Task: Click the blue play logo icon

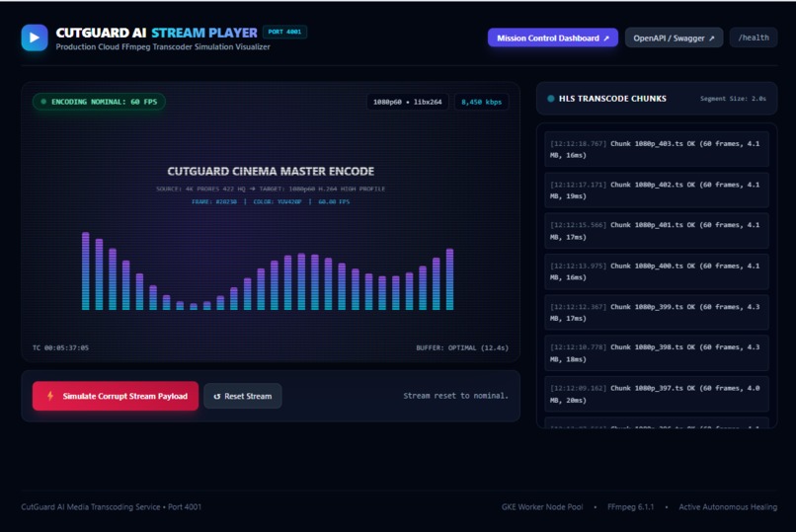Action: click(35, 38)
